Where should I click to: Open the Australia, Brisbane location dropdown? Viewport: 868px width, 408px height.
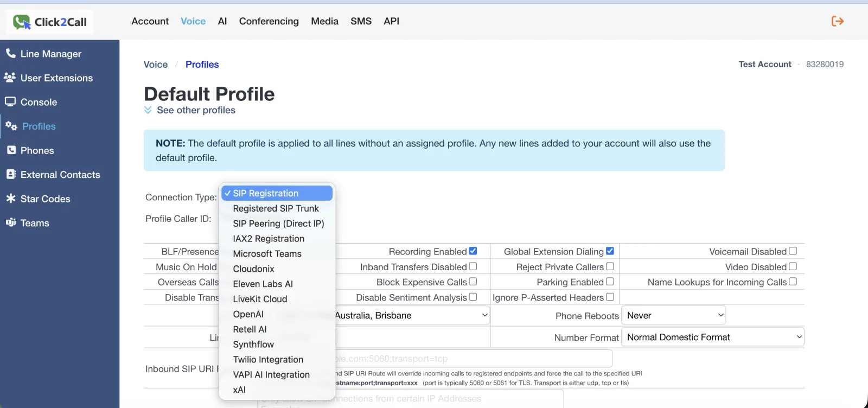(412, 315)
